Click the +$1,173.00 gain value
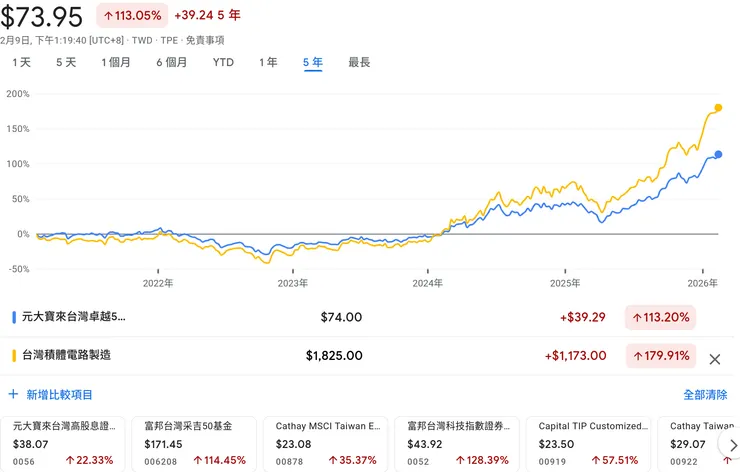Screen dimensions: 740x472 tap(576, 355)
